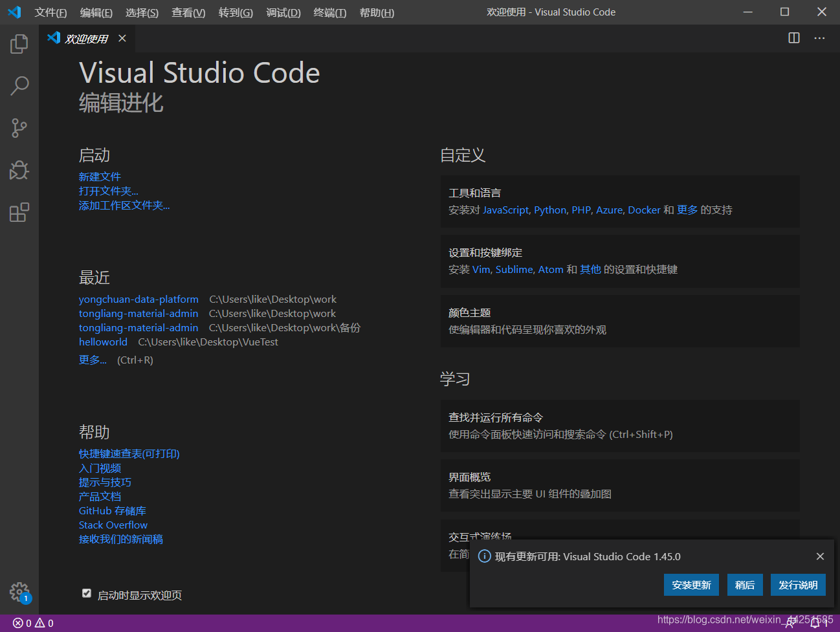Screen dimensions: 840x632
Task: Install Vim keybindings link
Action: [x=481, y=269]
